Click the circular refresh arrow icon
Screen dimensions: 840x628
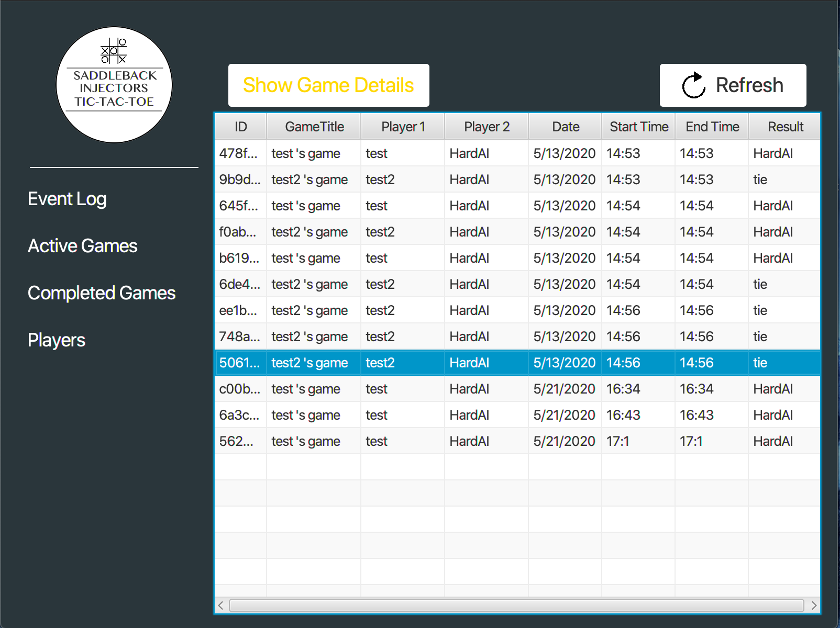point(692,85)
